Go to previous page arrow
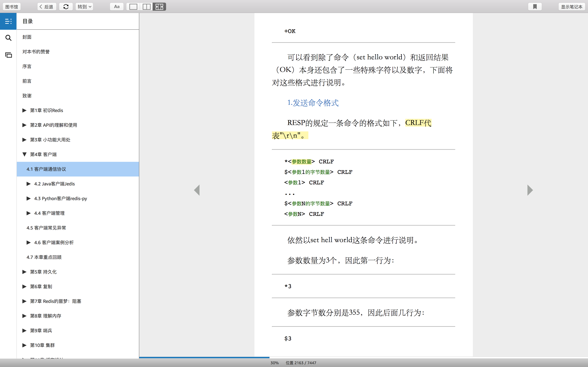This screenshot has height=367, width=588. (197, 190)
